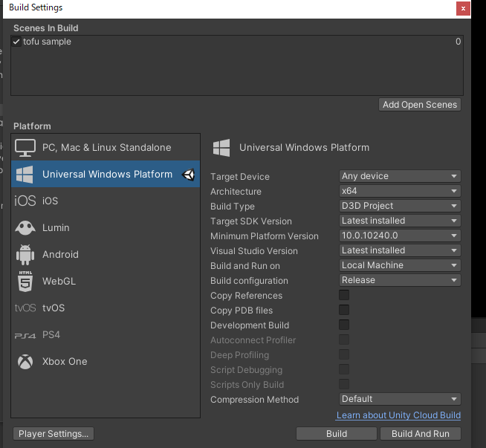The image size is (486, 448).
Task: Click the scene index 0 value
Action: pyautogui.click(x=458, y=42)
